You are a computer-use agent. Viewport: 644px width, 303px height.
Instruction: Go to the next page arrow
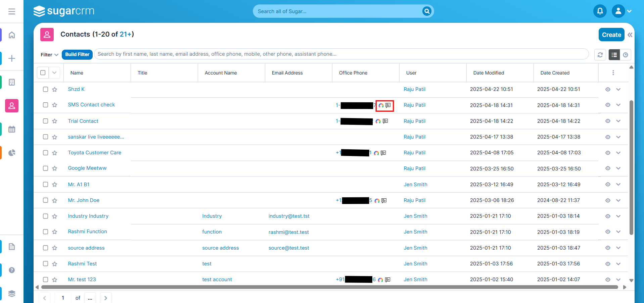[106, 298]
